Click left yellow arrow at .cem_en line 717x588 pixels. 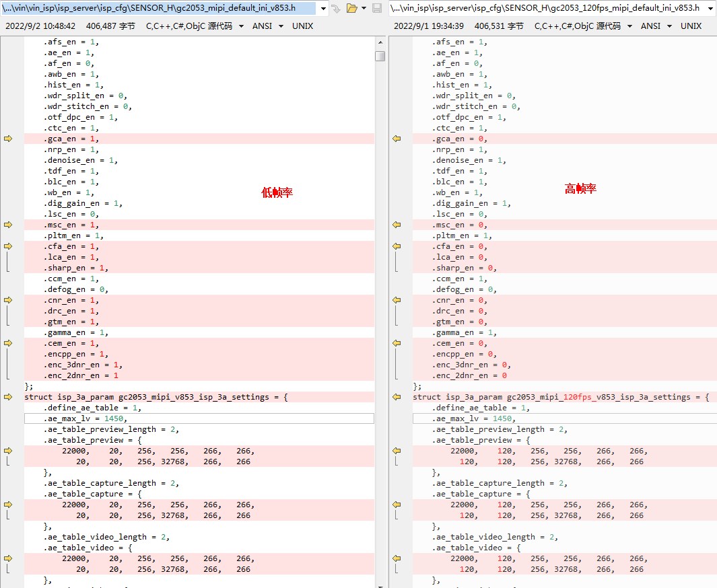click(8, 343)
